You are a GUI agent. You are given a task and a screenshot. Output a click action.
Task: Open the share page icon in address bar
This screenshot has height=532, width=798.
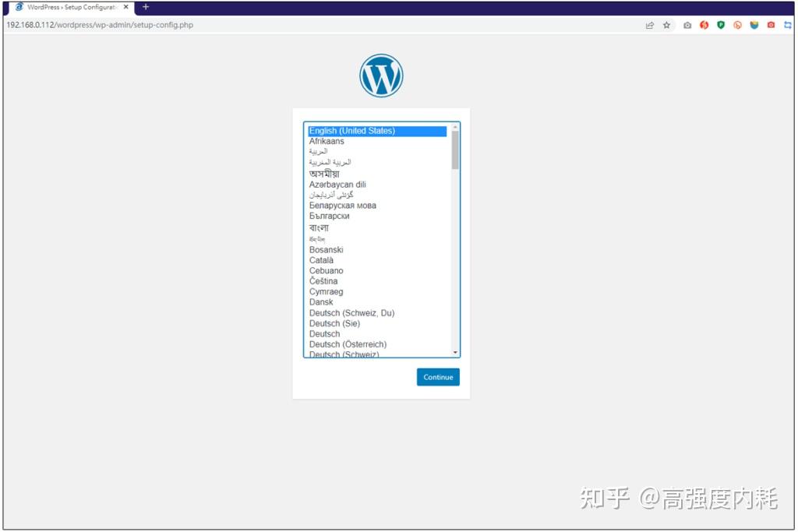click(x=650, y=25)
